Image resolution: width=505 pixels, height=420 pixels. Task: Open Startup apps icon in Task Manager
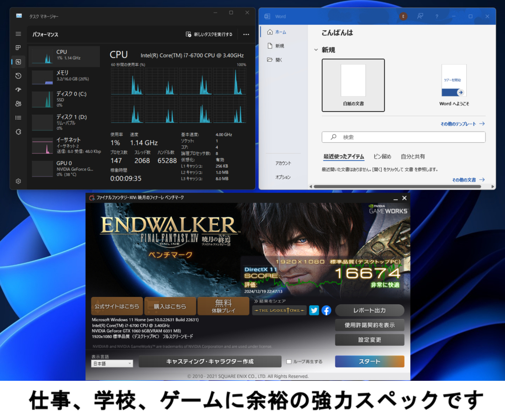18,90
